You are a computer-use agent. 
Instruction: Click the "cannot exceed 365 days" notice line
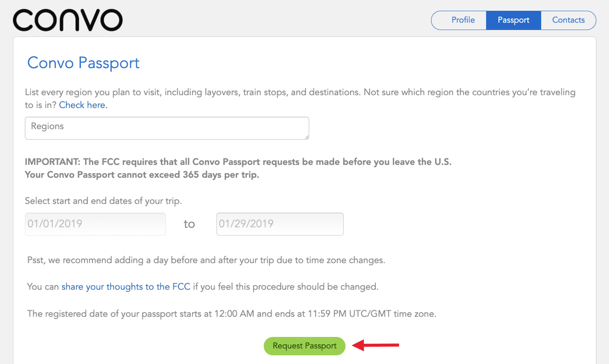(x=142, y=175)
